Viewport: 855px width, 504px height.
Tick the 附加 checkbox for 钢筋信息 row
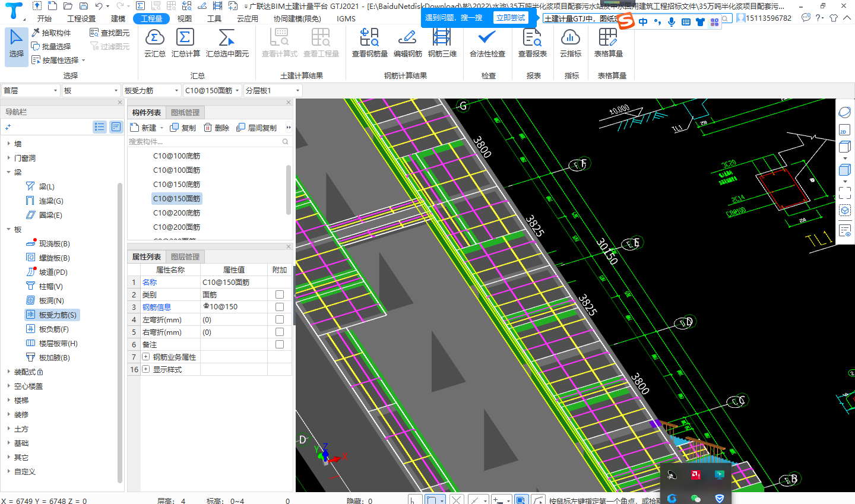[x=280, y=307]
